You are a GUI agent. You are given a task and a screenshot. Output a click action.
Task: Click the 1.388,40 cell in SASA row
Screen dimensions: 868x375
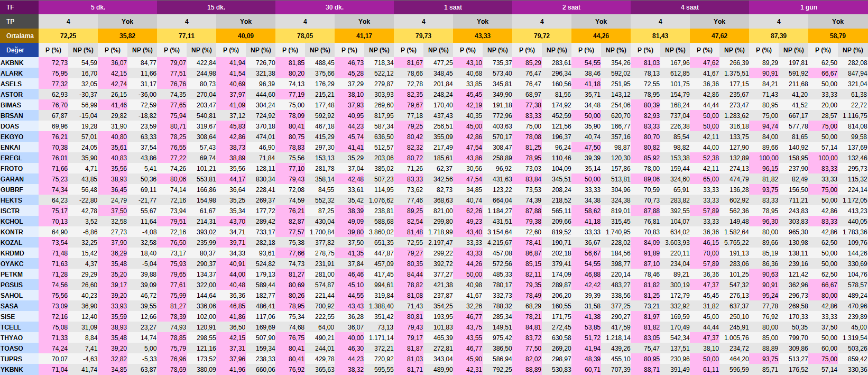point(379,306)
